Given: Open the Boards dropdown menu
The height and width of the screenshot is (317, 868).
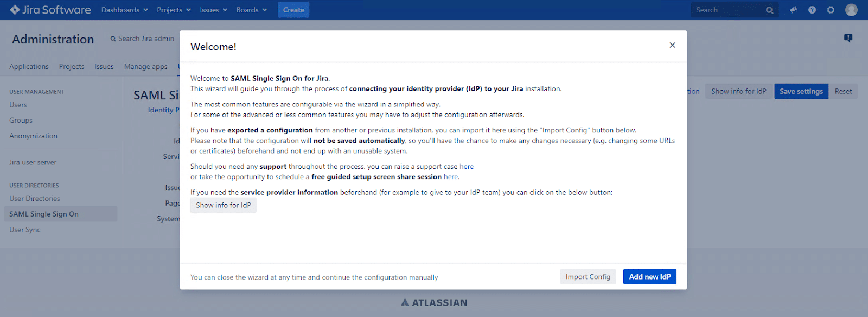Looking at the screenshot, I should (251, 10).
